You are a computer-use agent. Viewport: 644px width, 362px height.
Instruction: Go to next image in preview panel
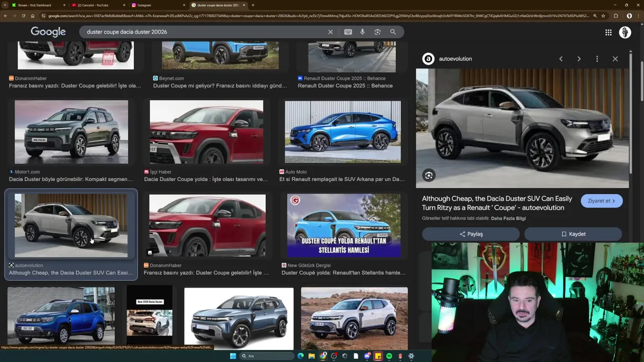click(x=579, y=59)
